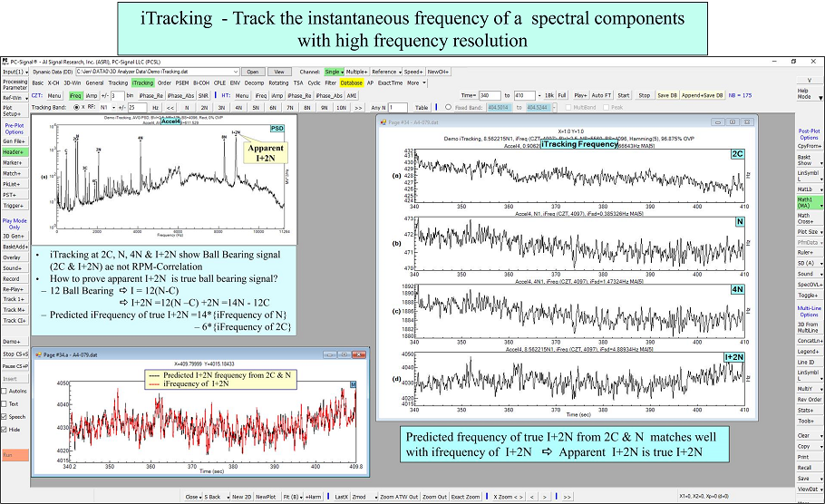
Task: Toggle the Speech checkbox
Action: pos(5,416)
